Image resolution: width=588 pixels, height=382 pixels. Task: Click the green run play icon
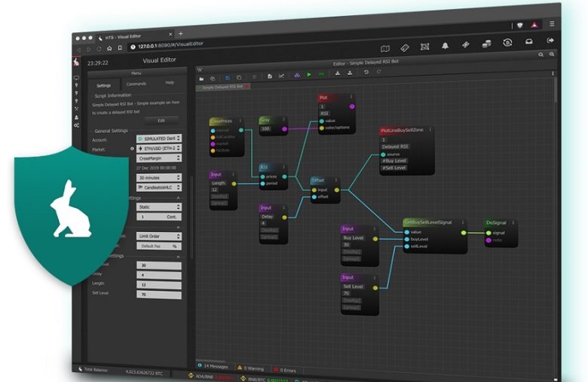[x=309, y=75]
